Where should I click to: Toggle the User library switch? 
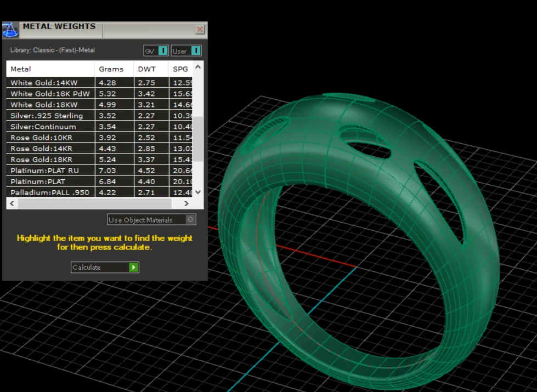pyautogui.click(x=186, y=50)
